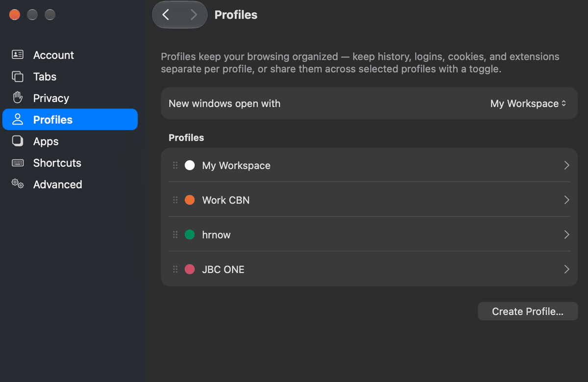This screenshot has height=382, width=588.
Task: Click the New windows open with label
Action: click(224, 103)
